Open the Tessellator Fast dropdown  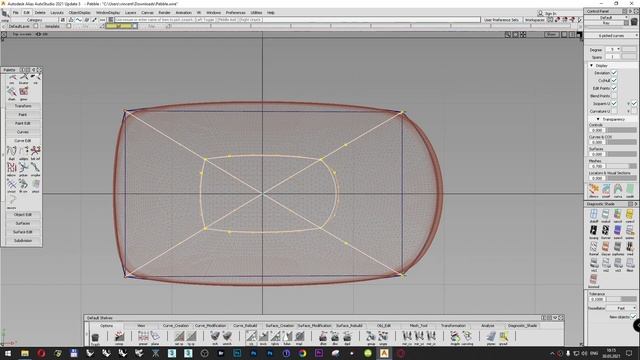click(621, 308)
